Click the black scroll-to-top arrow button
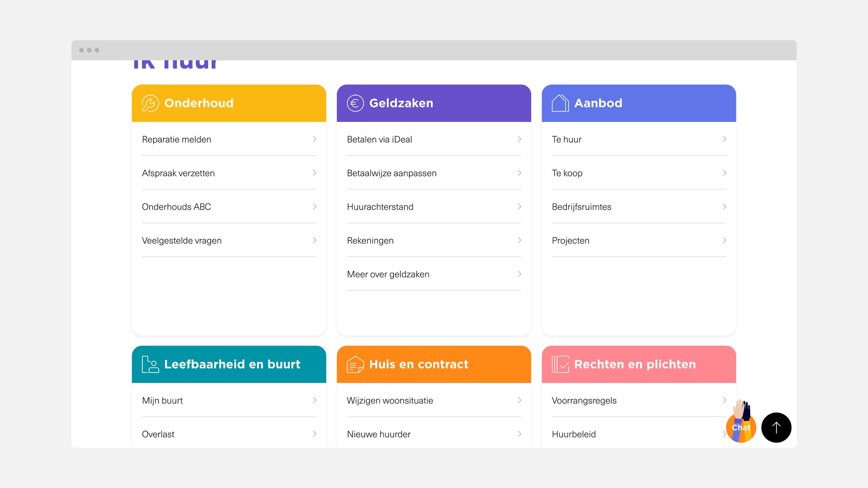The height and width of the screenshot is (488, 868). (x=776, y=427)
